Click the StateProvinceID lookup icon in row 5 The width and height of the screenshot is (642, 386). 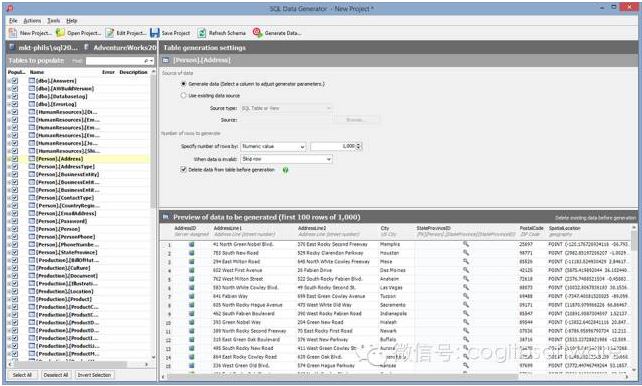click(x=466, y=279)
